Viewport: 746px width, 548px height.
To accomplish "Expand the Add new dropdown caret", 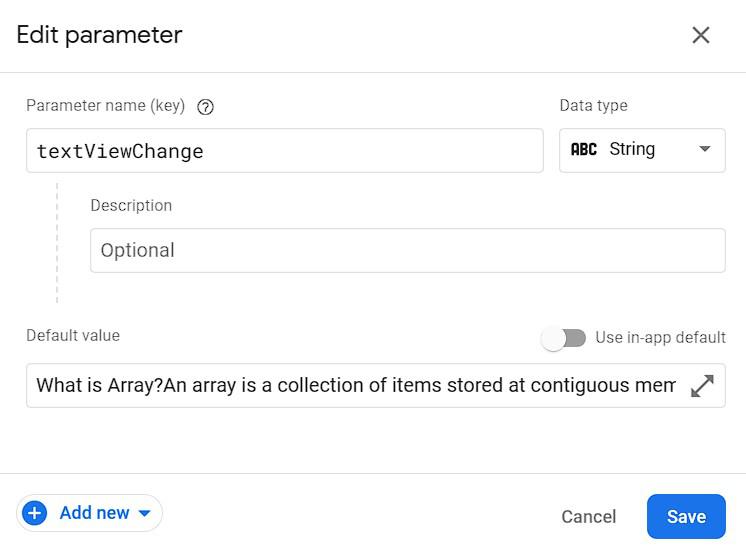I will (x=144, y=514).
